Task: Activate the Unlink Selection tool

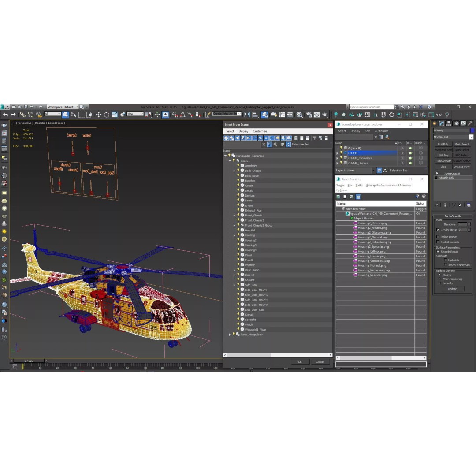Action: pos(31,115)
